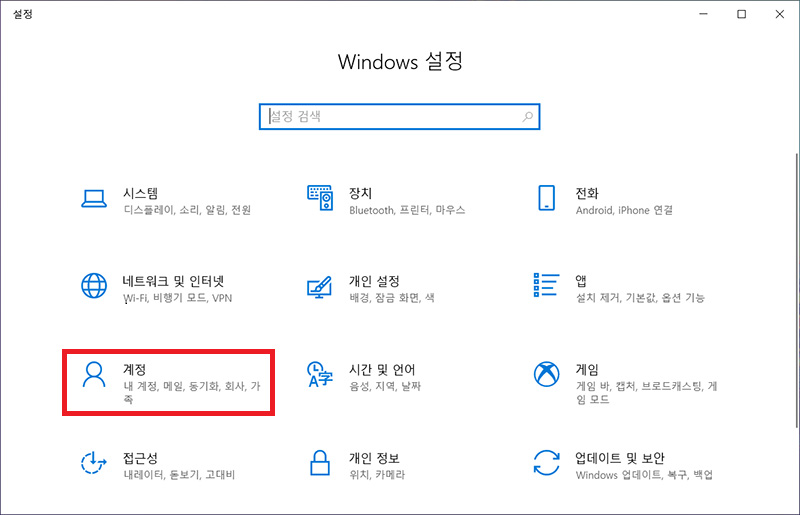Screen dimensions: 800x515
Task: Click the 시스템 laptop icon
Action: click(x=94, y=199)
